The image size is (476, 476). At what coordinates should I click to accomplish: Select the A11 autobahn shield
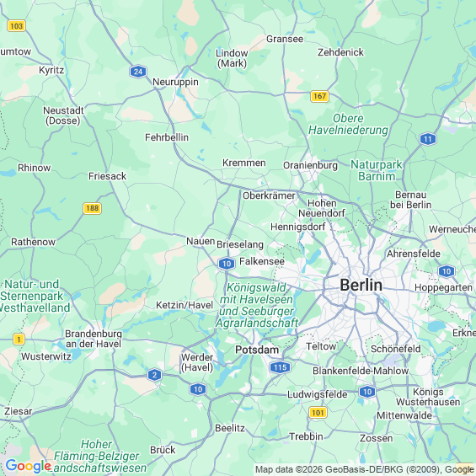click(x=428, y=139)
